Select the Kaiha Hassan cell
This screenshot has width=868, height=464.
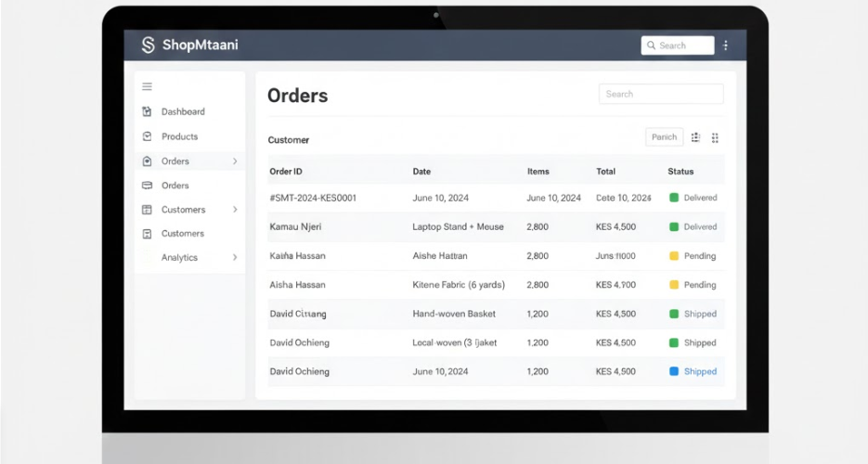click(x=297, y=256)
